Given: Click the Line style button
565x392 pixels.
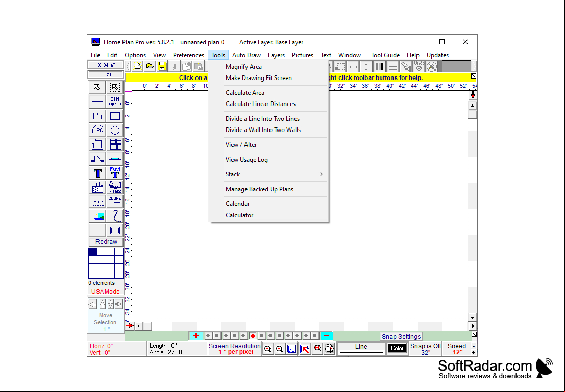Looking at the screenshot, I should [361, 349].
